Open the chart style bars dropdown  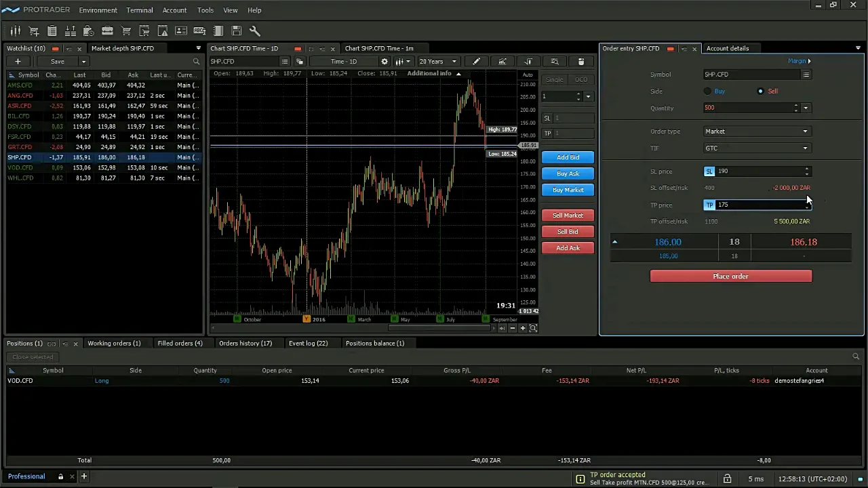tap(403, 61)
